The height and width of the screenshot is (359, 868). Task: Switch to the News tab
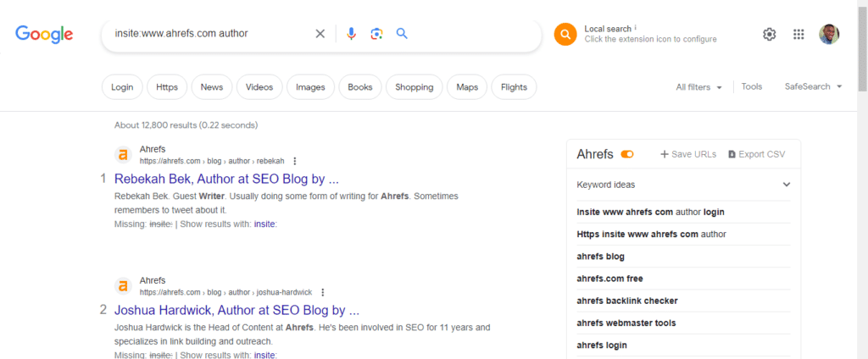click(212, 87)
